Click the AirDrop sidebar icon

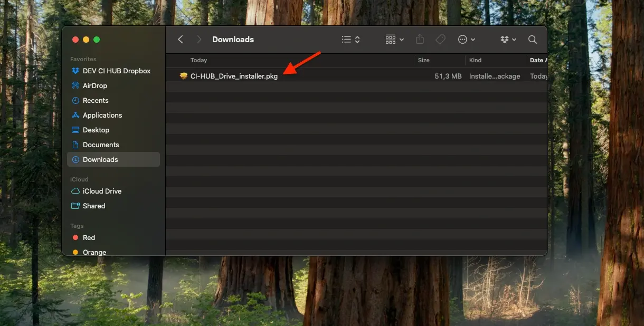tap(75, 85)
